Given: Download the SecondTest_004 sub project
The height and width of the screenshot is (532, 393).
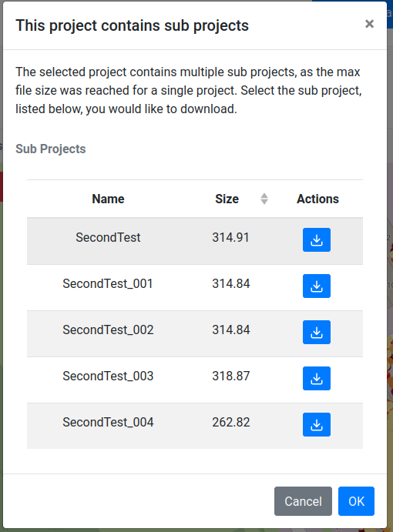Looking at the screenshot, I should (x=316, y=424).
